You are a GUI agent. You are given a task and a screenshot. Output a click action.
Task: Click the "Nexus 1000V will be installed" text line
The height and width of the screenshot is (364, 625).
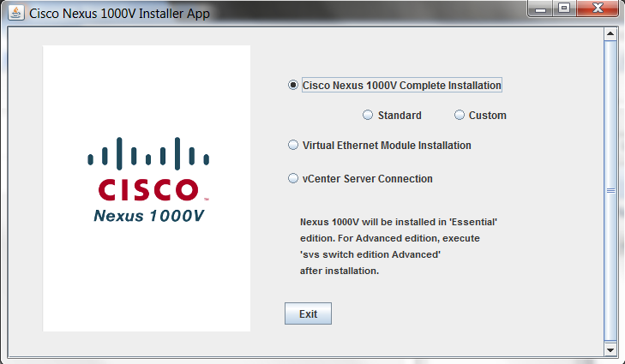point(399,222)
